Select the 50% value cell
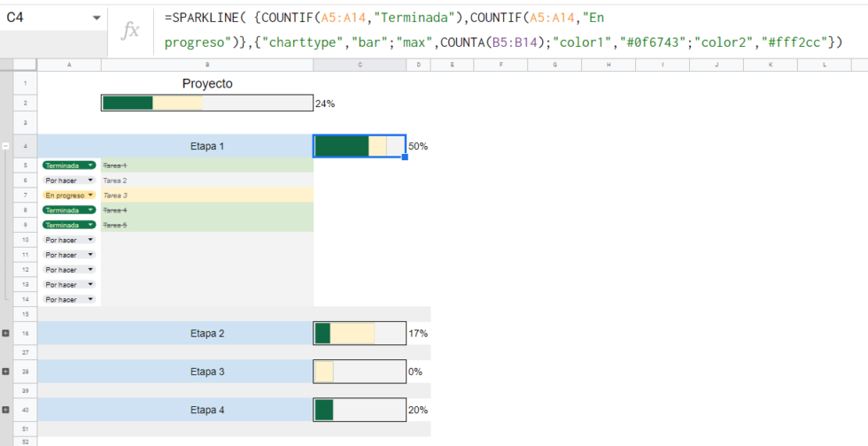Viewport: 868px width, 446px height. (x=418, y=146)
